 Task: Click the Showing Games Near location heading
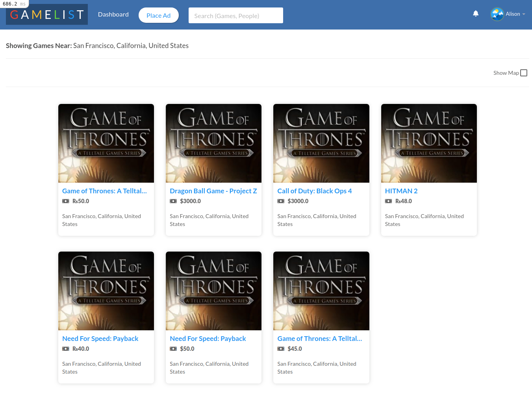[97, 46]
